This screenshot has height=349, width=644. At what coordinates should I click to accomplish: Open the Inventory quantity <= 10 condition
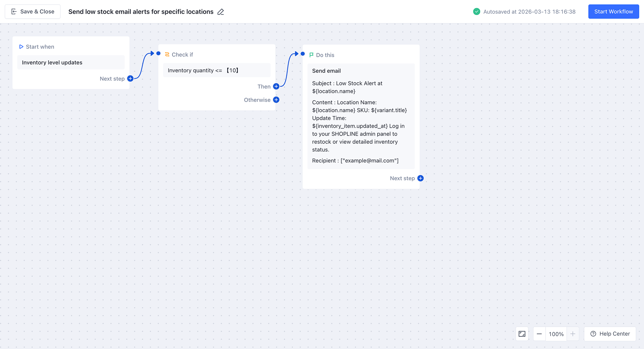(217, 70)
